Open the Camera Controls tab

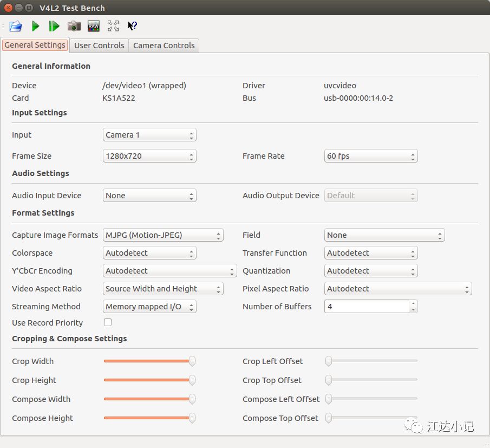(x=164, y=46)
